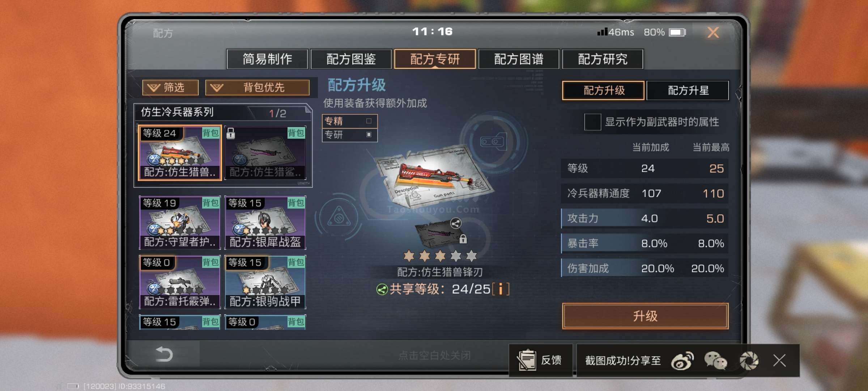868x391 pixels.
Task: Click the Weibo share icon
Action: pyautogui.click(x=682, y=361)
